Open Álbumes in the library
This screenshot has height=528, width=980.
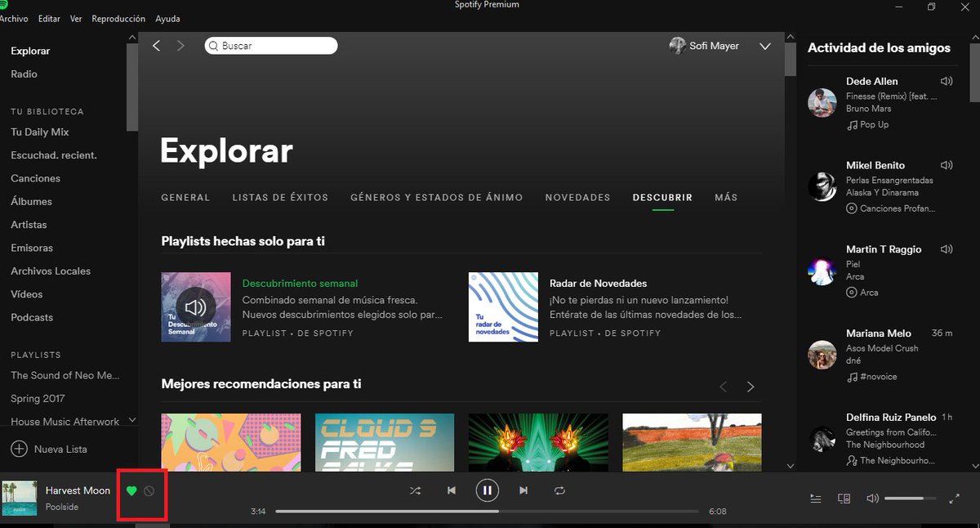click(x=31, y=201)
